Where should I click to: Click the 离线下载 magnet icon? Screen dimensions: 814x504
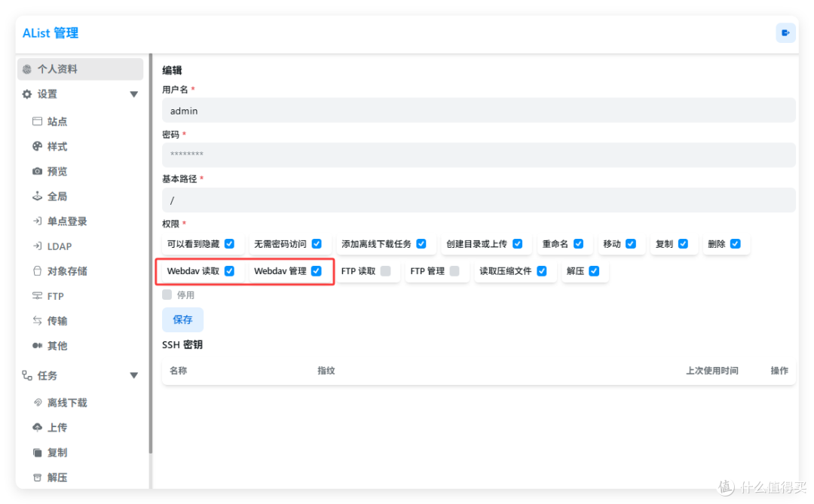(37, 402)
